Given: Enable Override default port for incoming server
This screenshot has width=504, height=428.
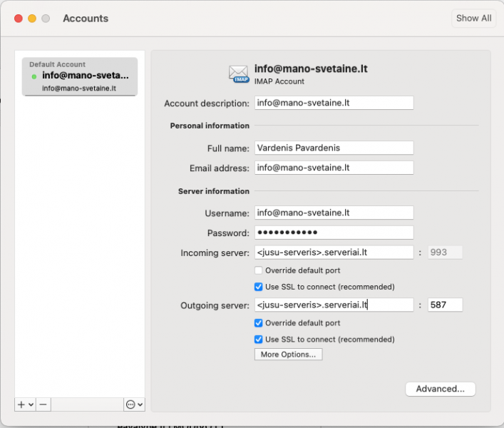Looking at the screenshot, I should tap(259, 270).
